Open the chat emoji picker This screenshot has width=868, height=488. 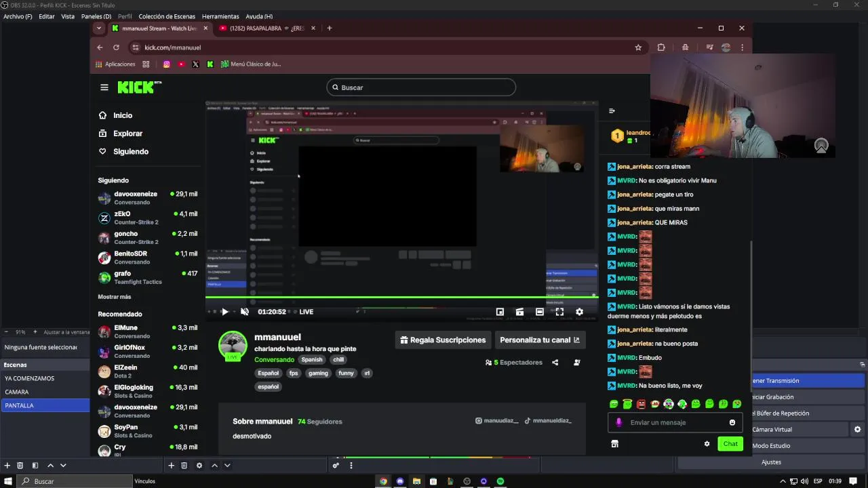click(x=732, y=422)
